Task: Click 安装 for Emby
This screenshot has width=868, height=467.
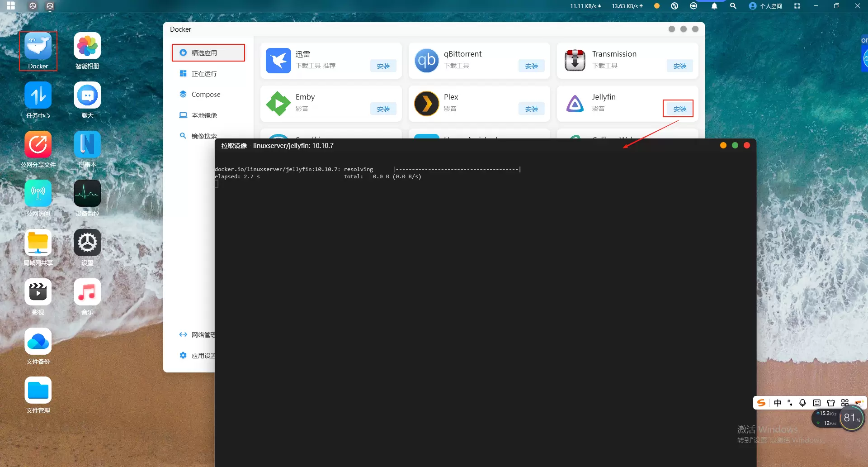Action: pos(383,109)
